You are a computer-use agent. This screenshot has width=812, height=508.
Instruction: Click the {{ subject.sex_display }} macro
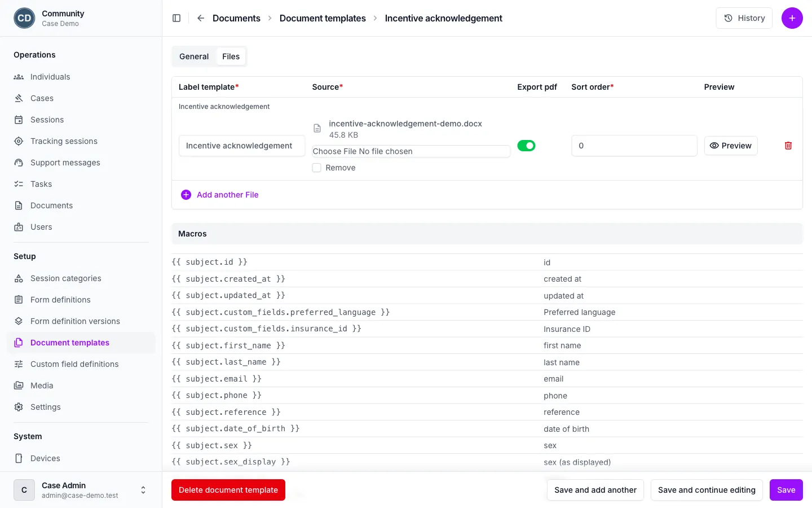click(x=231, y=462)
